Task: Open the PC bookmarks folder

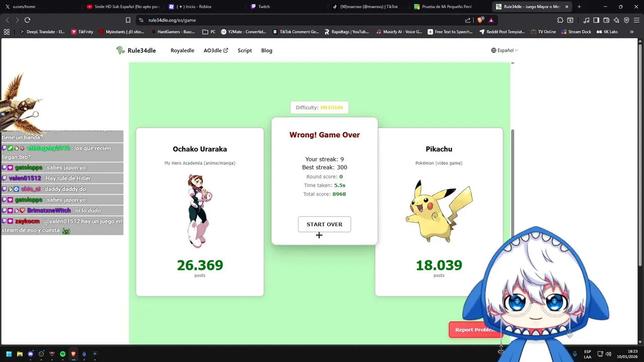Action: (x=209, y=32)
